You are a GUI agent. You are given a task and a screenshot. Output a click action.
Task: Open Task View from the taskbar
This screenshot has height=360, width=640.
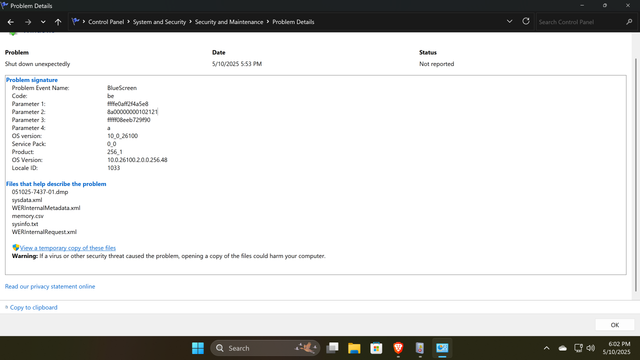point(333,348)
